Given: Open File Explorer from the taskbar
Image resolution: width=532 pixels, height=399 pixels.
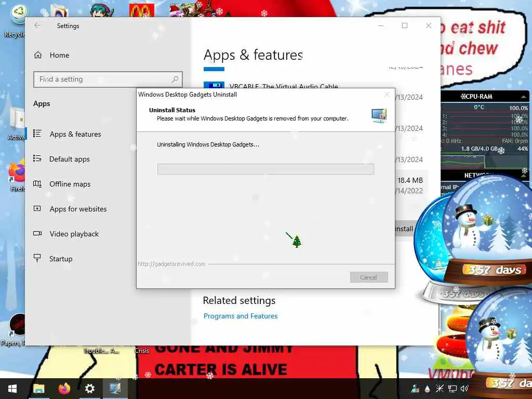Looking at the screenshot, I should 38,389.
